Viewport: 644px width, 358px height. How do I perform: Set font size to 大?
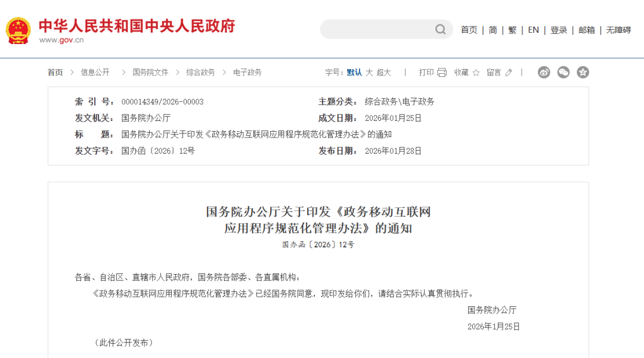tap(369, 72)
